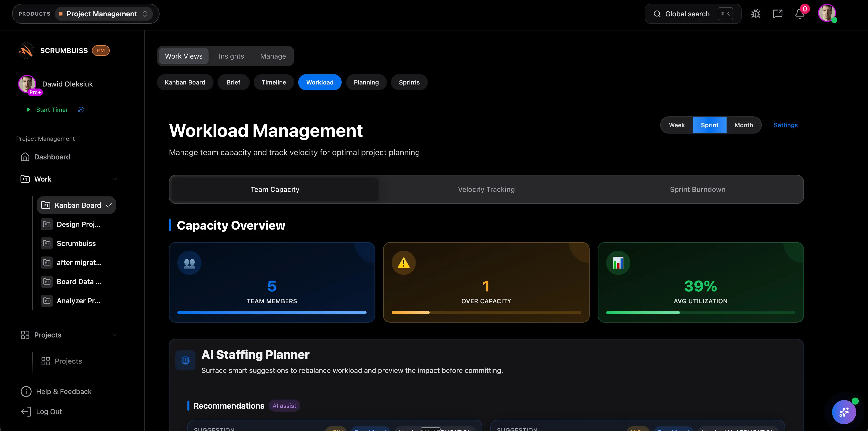
Task: Switch to the Insights tab
Action: coord(231,56)
